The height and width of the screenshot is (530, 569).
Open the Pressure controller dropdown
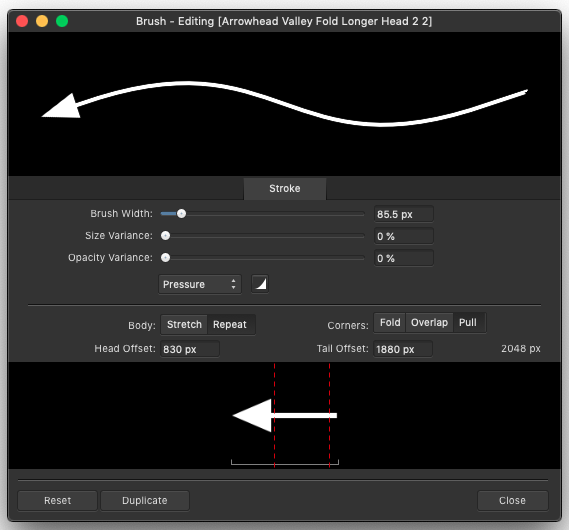[200, 284]
